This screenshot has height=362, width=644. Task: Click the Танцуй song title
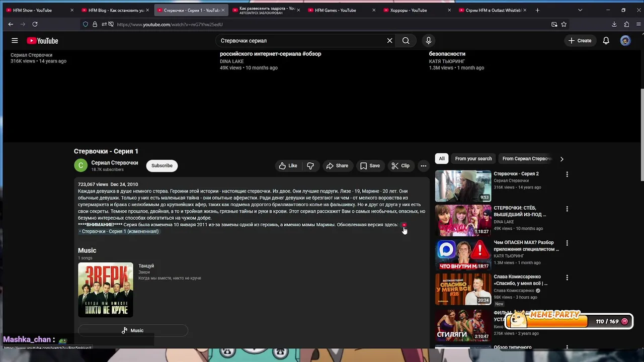pos(146,266)
